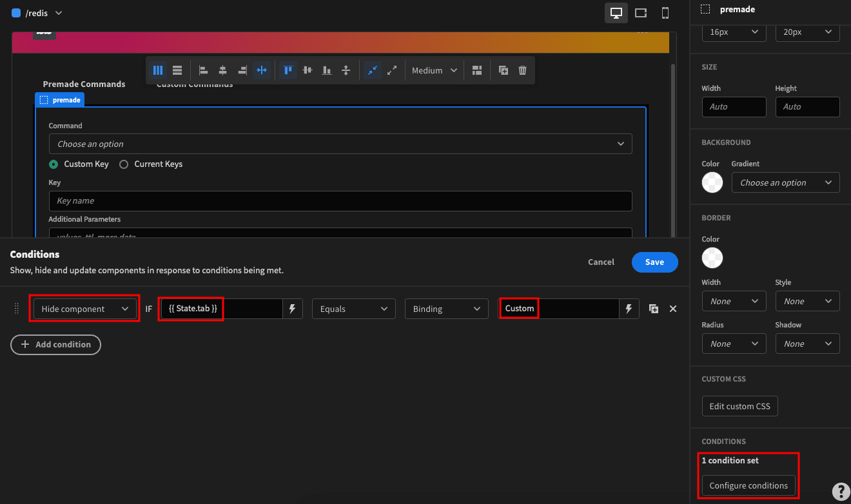Viewport: 851px width, 504px height.
Task: Select the Custom Key radio option
Action: point(79,164)
